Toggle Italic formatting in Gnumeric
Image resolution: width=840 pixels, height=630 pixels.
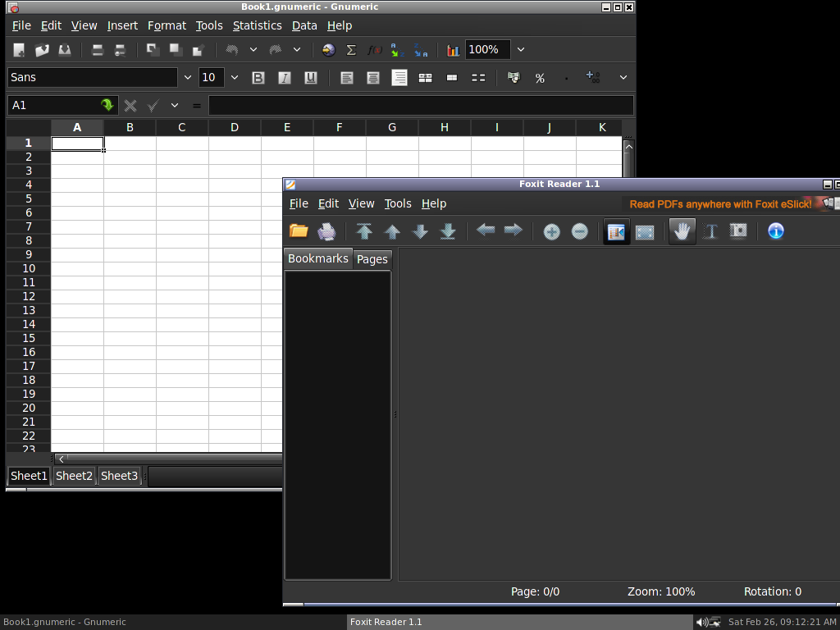(x=285, y=78)
